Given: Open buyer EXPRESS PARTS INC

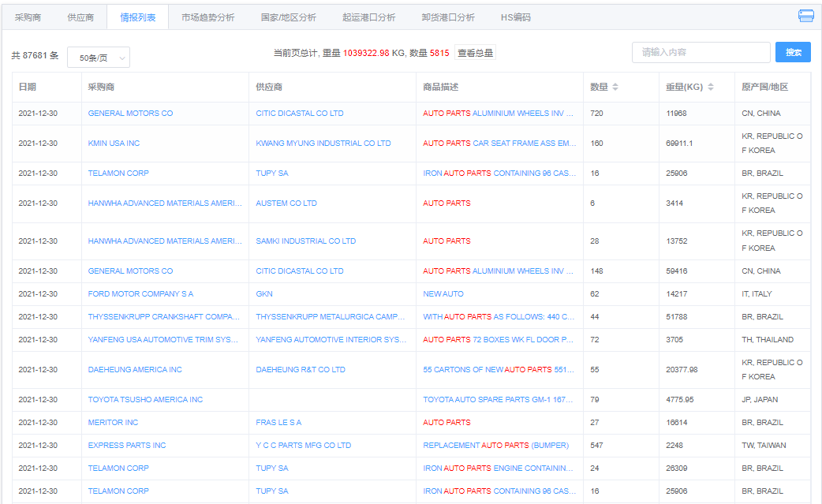Looking at the screenshot, I should coord(127,446).
